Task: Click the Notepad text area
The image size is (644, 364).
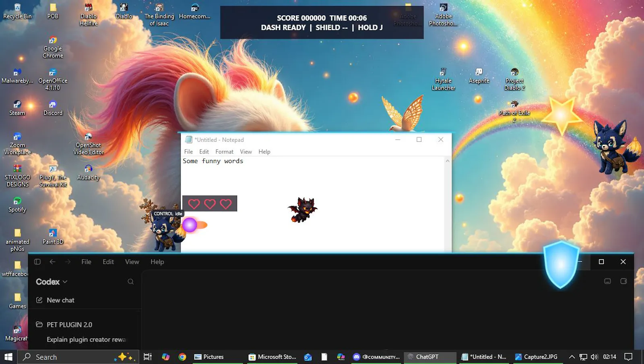Action: pos(313,205)
